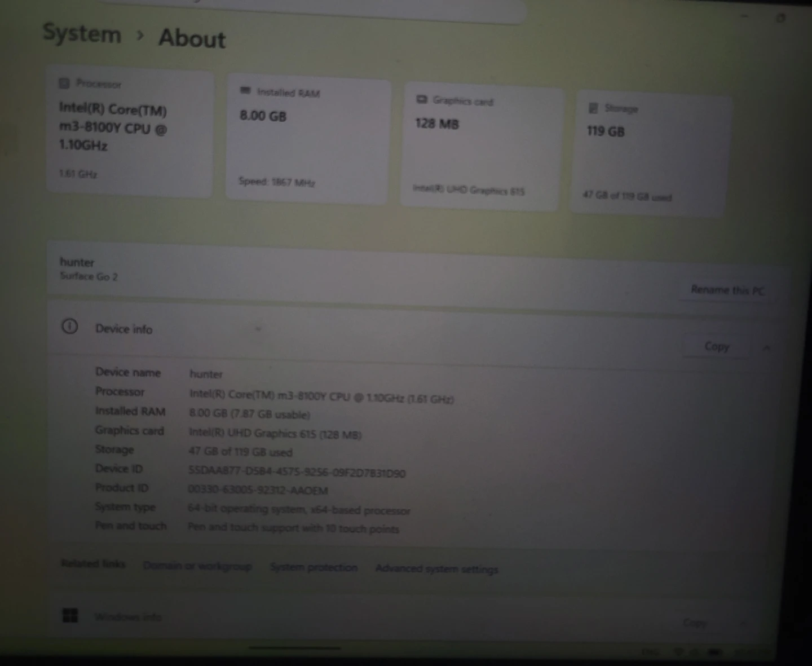Select the Pen and touch support value
812x666 pixels.
[293, 528]
